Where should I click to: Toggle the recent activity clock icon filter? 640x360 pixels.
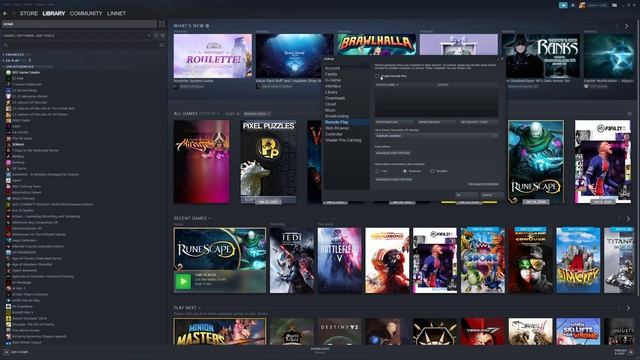(x=156, y=36)
